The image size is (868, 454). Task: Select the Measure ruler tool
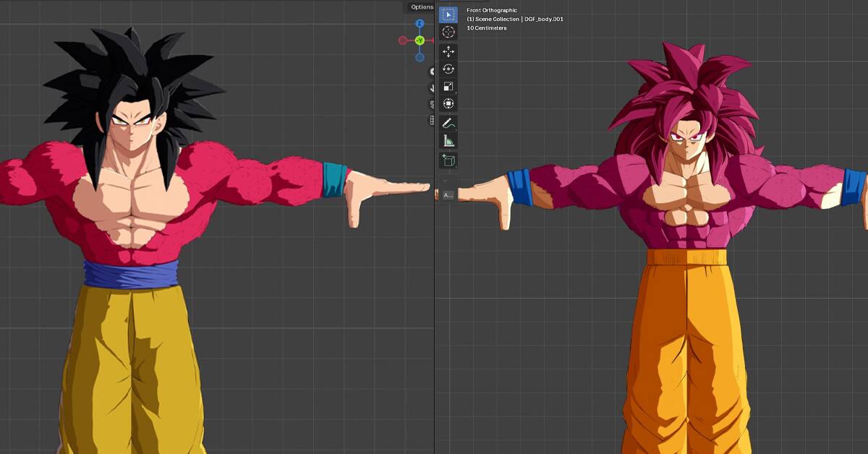coord(448,141)
